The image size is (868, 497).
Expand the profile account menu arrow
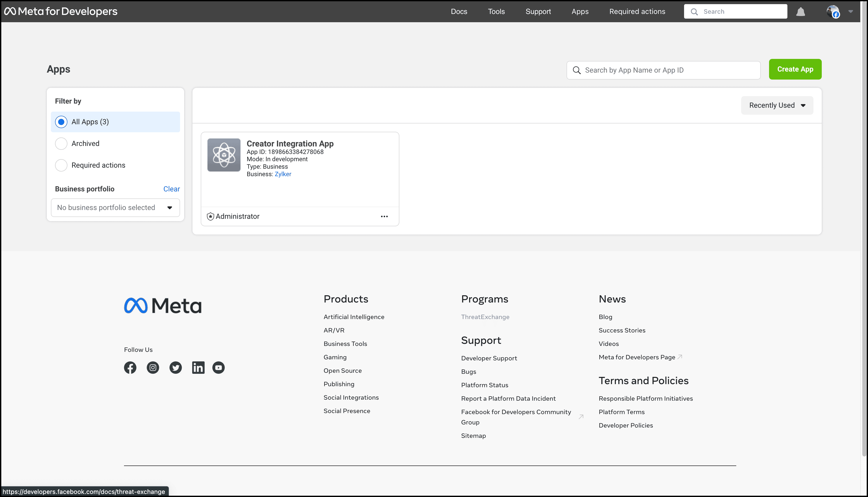(x=851, y=12)
